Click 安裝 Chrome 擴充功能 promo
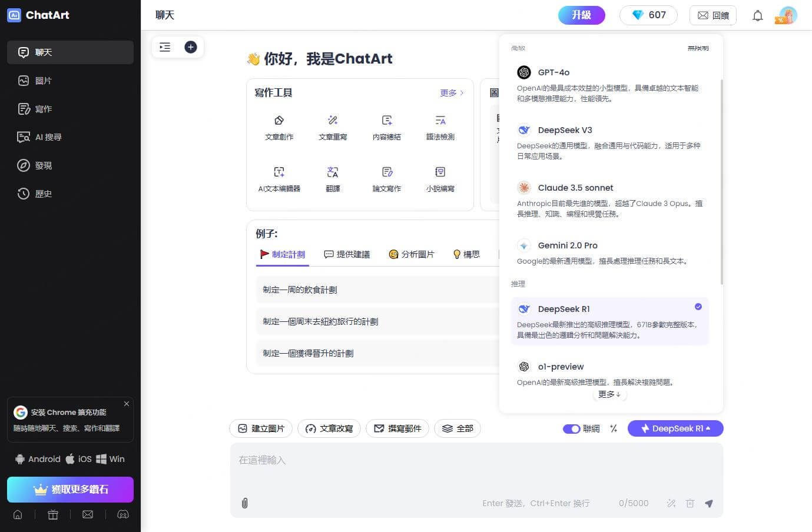 click(70, 420)
